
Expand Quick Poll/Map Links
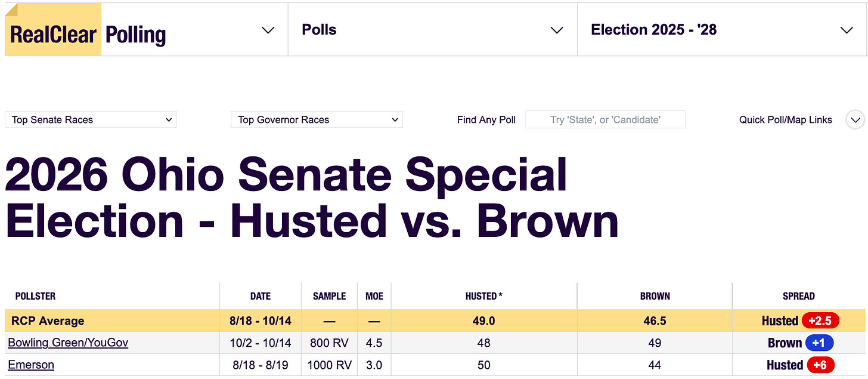click(x=785, y=120)
